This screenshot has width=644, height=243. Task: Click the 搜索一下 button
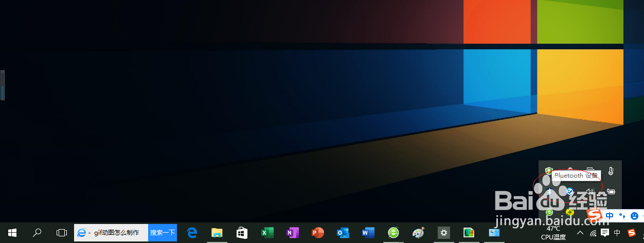163,233
